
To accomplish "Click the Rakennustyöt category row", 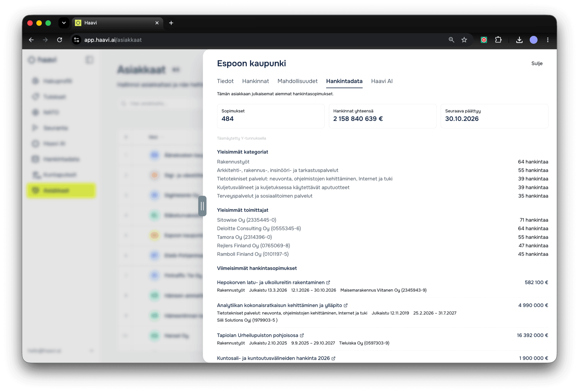I will coord(382,162).
